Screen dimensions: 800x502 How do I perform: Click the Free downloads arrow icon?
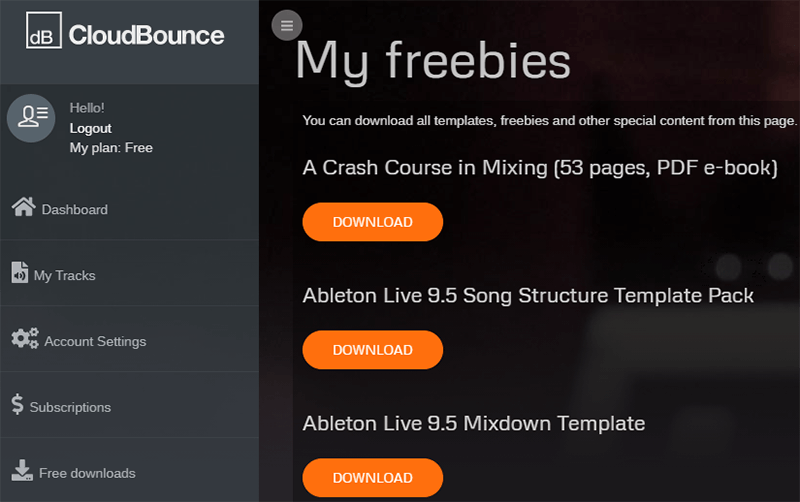(22, 470)
